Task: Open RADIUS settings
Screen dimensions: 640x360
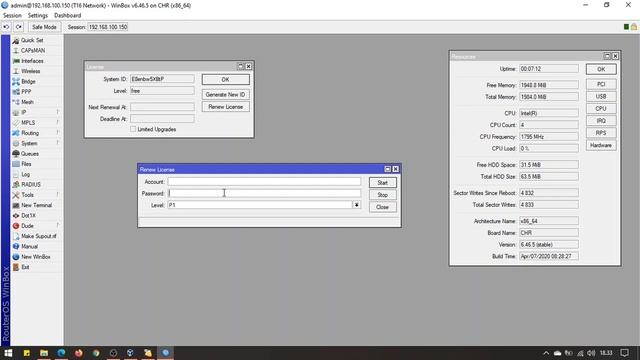Action: (x=31, y=184)
